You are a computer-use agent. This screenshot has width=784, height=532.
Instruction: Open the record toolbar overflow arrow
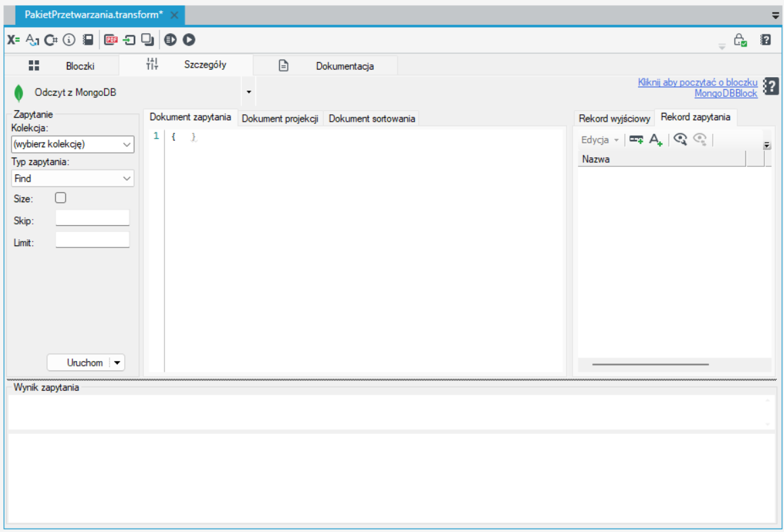click(767, 145)
